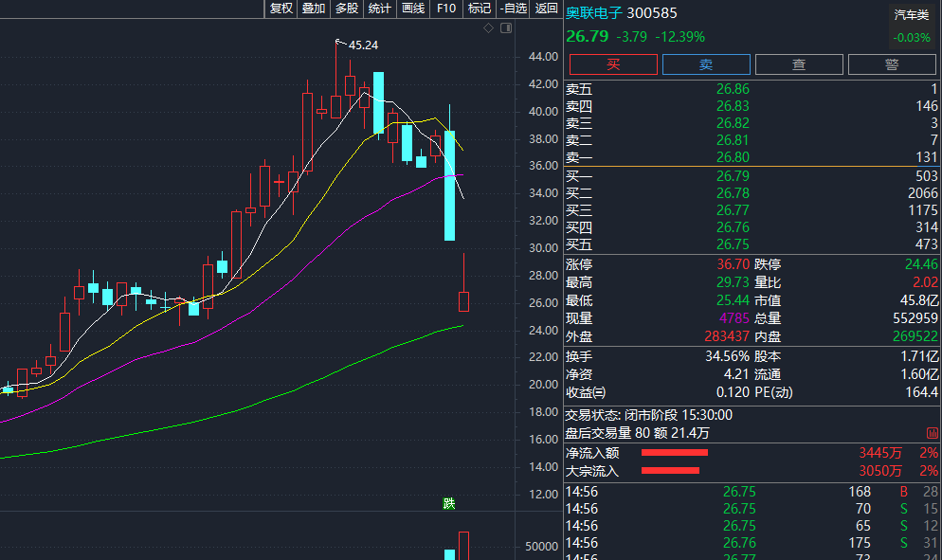The height and width of the screenshot is (560, 942).
Task: Click the diamond marker icon above chart
Action: pos(488,27)
